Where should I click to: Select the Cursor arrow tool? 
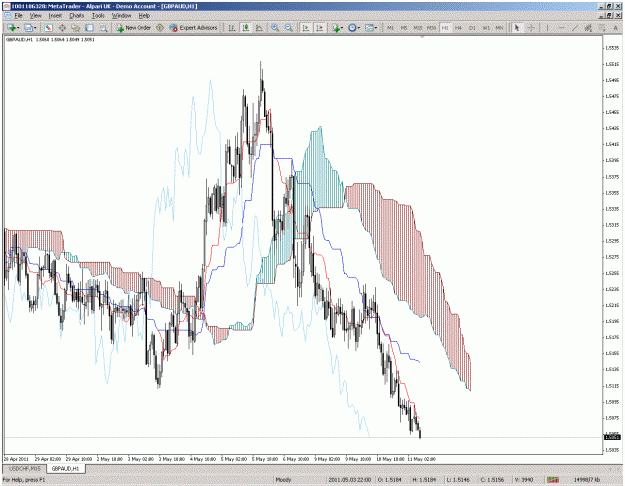pos(517,28)
